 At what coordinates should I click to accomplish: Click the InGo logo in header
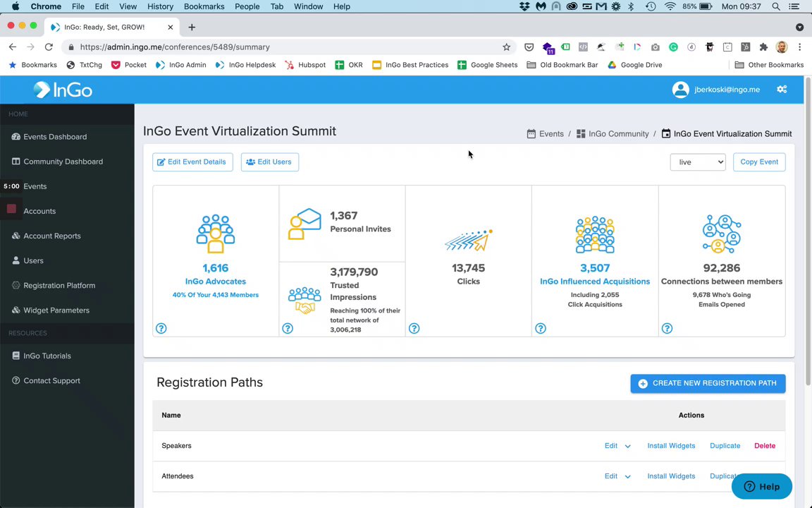coord(63,90)
